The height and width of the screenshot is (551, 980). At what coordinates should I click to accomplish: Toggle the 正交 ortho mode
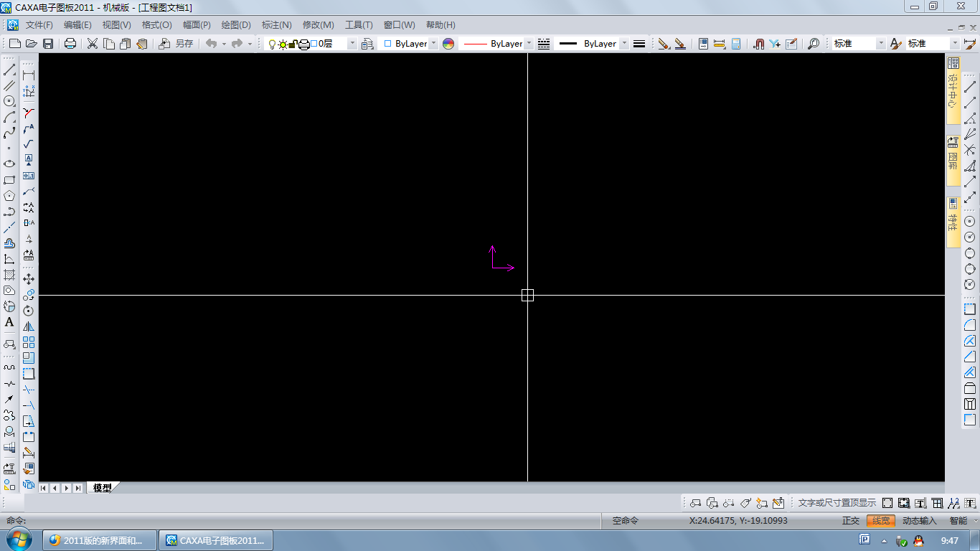point(851,521)
